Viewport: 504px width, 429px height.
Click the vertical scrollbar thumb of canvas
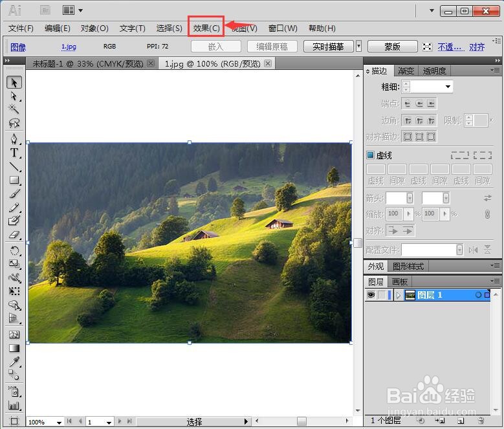click(358, 243)
